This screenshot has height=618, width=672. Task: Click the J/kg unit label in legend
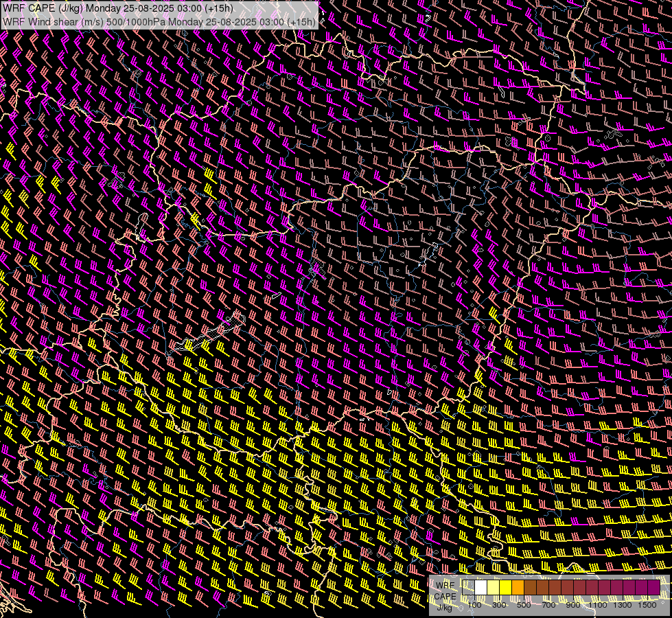point(445,607)
